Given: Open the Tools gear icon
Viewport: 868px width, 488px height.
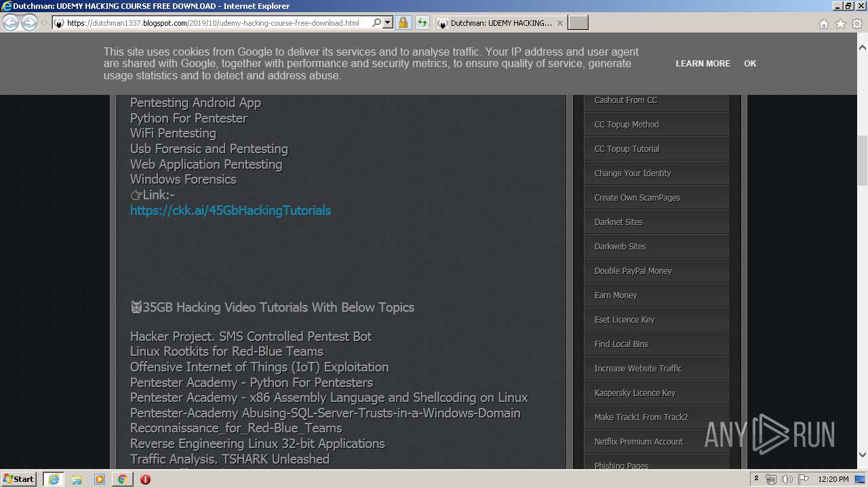Looking at the screenshot, I should click(857, 24).
